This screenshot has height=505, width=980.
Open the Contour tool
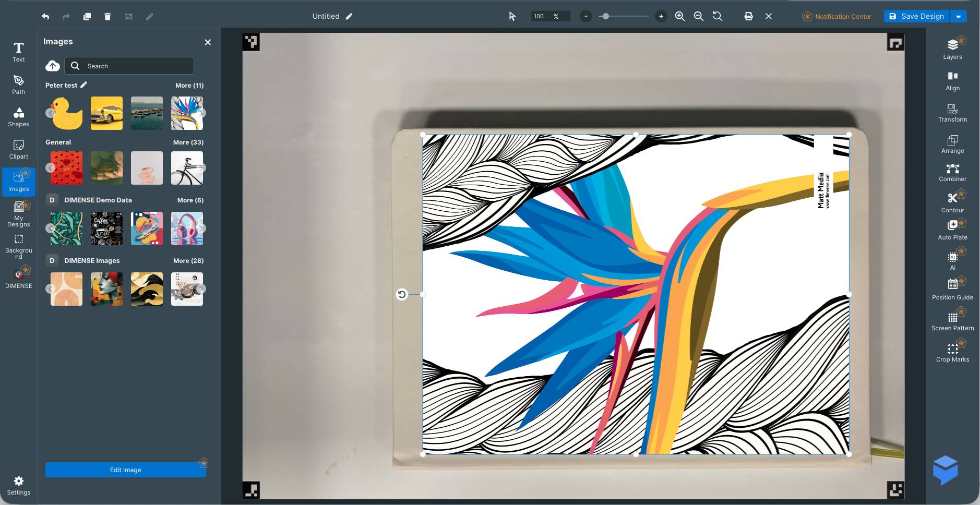953,202
